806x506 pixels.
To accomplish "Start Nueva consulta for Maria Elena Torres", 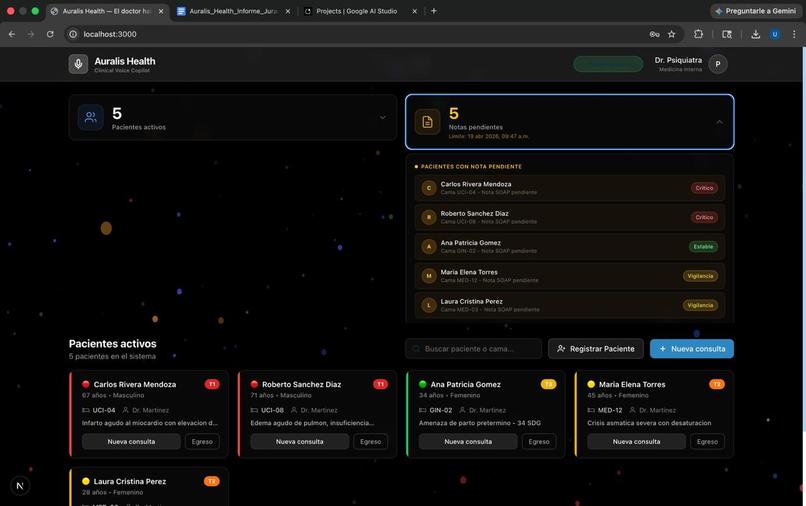I will click(636, 441).
